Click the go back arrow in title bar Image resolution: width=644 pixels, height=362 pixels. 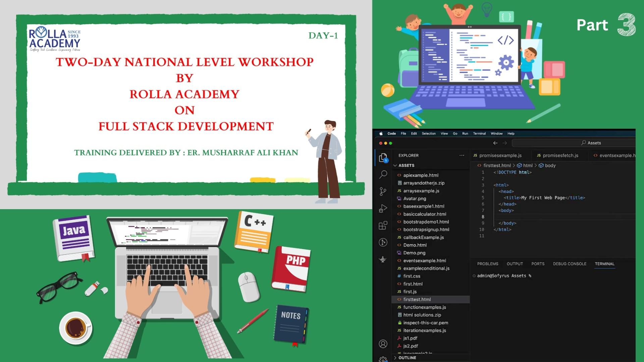[x=495, y=143]
